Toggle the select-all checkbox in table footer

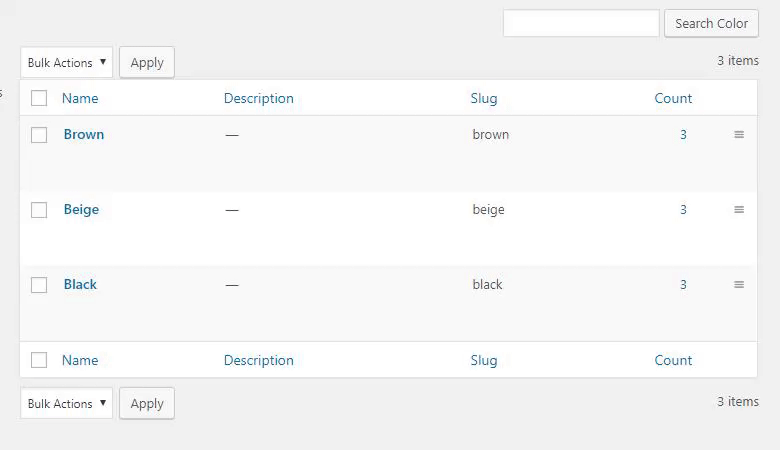pyautogui.click(x=39, y=360)
